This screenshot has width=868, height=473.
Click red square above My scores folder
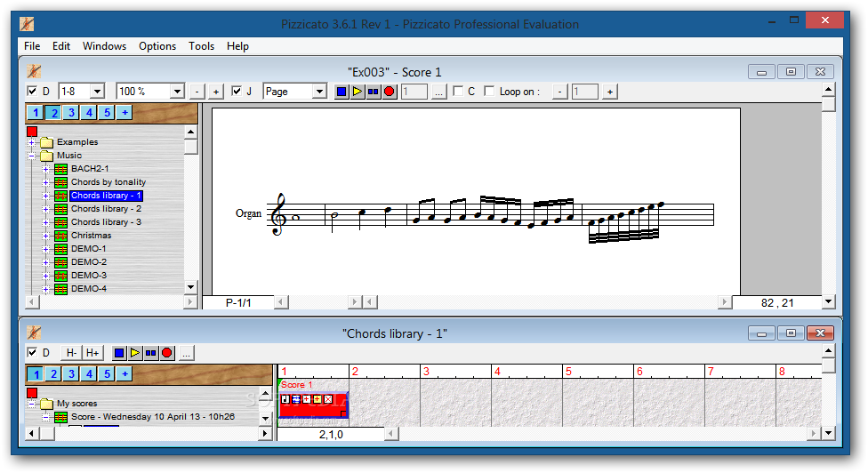pyautogui.click(x=32, y=393)
